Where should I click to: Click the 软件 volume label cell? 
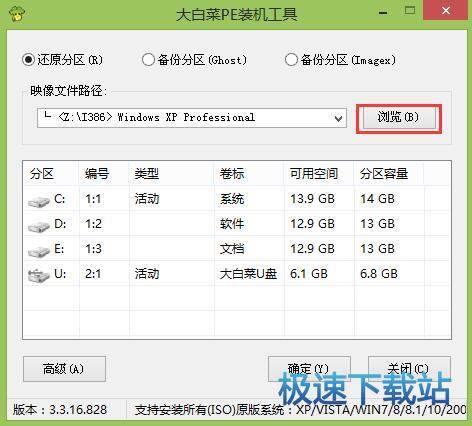232,224
